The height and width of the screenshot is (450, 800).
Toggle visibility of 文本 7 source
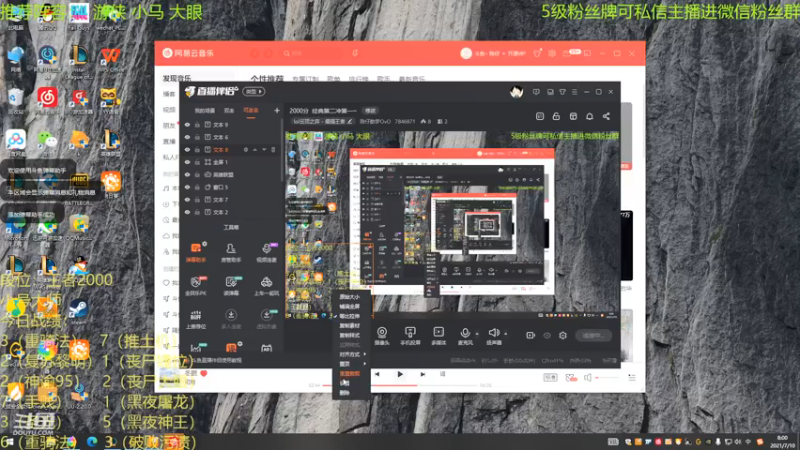coord(187,199)
